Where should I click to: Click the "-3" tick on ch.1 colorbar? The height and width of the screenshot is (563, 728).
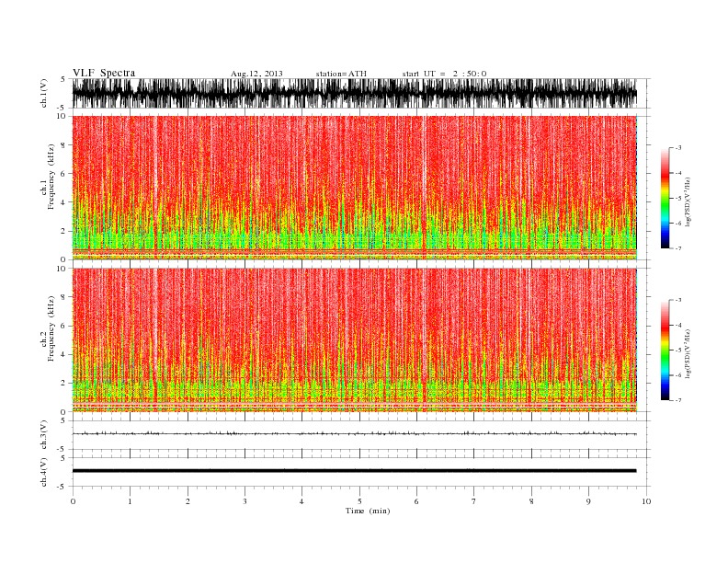click(677, 148)
